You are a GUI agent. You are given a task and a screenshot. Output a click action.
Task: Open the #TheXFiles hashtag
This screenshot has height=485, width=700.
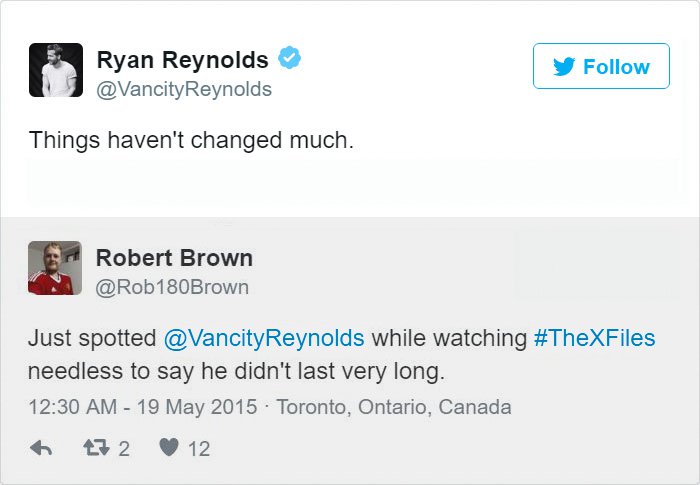pyautogui.click(x=594, y=337)
